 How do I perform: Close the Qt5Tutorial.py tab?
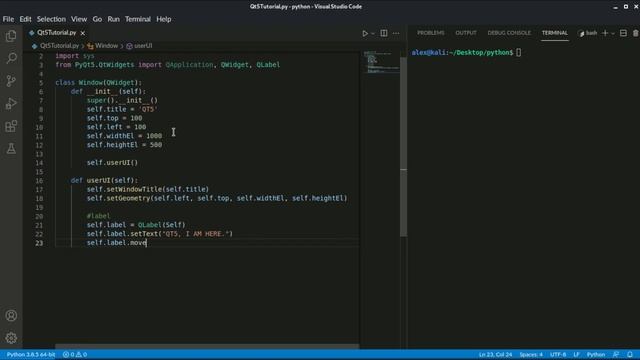(83, 33)
